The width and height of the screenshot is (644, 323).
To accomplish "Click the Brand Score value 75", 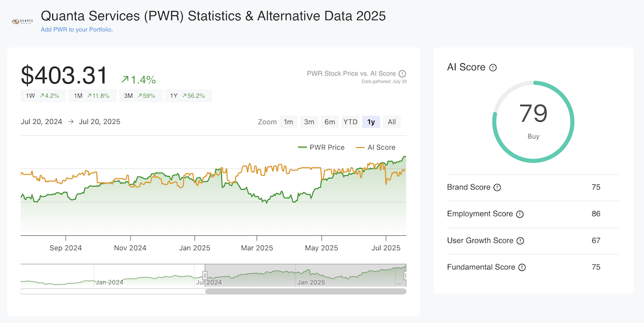I will [596, 188].
